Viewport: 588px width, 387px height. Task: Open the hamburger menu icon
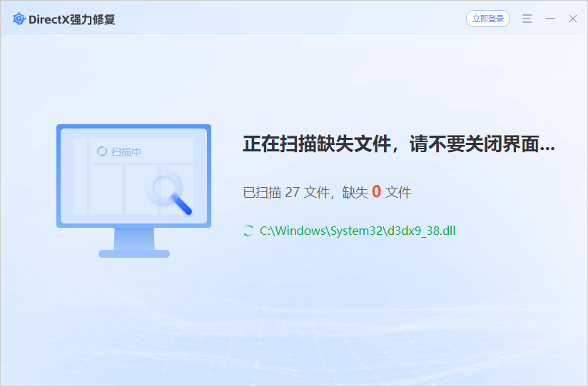527,19
